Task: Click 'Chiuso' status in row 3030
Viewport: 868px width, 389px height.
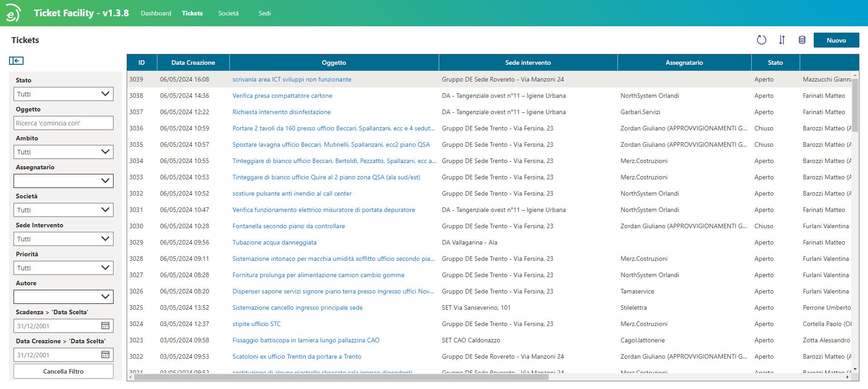Action: tap(764, 226)
